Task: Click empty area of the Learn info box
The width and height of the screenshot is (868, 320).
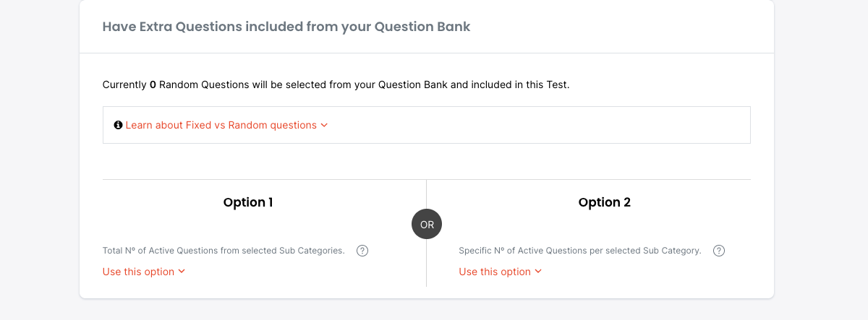Action: (x=542, y=125)
